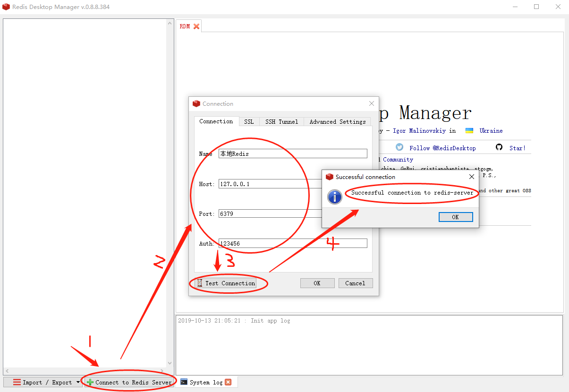Screen dimensions: 569x392
Task: Click left panel scroll up arrow
Action: [x=170, y=23]
